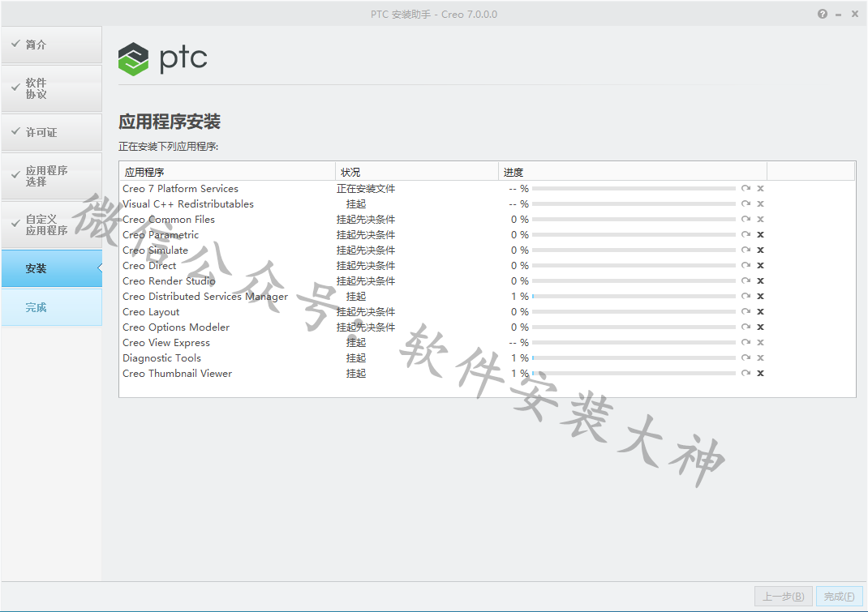The height and width of the screenshot is (612, 868).
Task: Cancel Creo Thumbnail Viewer install
Action: click(x=761, y=374)
